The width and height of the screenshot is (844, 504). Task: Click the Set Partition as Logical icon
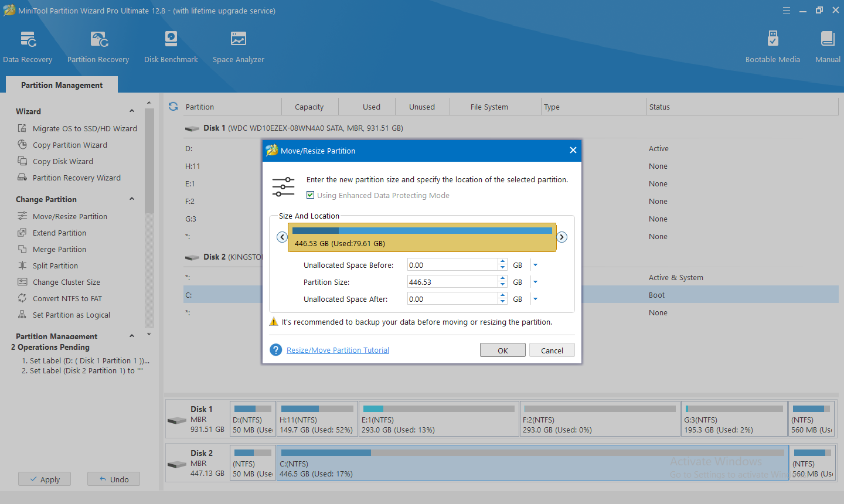click(22, 315)
